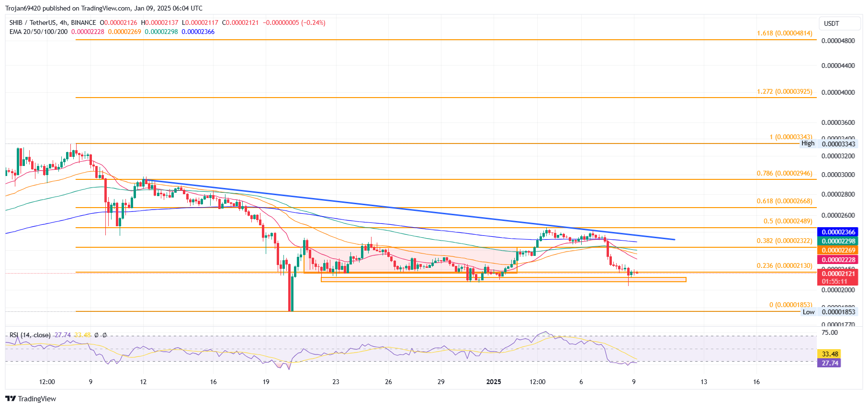Click the yellow 33.48 RSI value tag
The image size is (868, 408).
830,354
